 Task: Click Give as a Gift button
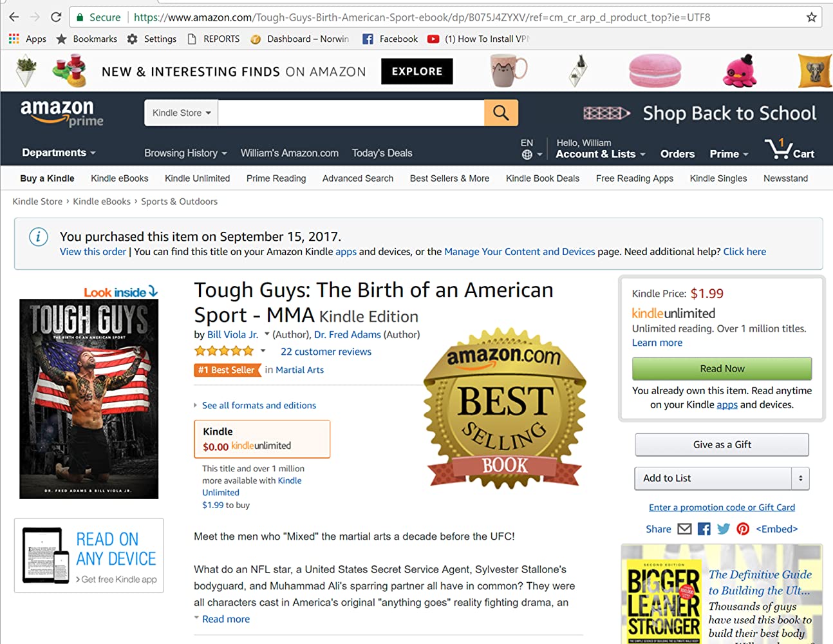tap(722, 444)
